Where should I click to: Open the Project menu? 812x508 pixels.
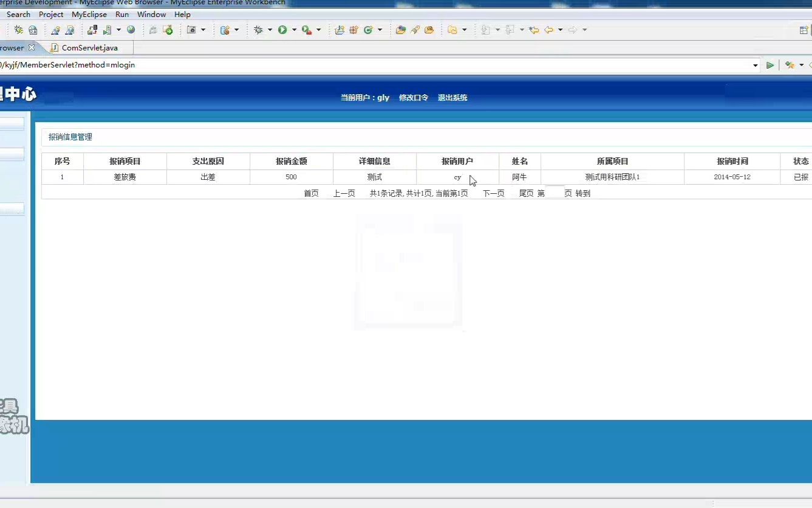51,15
